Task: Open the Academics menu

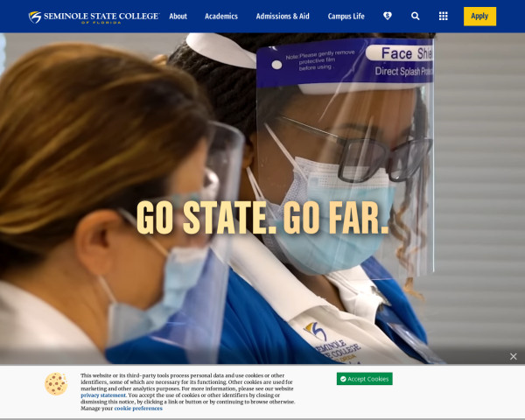Action: [221, 16]
